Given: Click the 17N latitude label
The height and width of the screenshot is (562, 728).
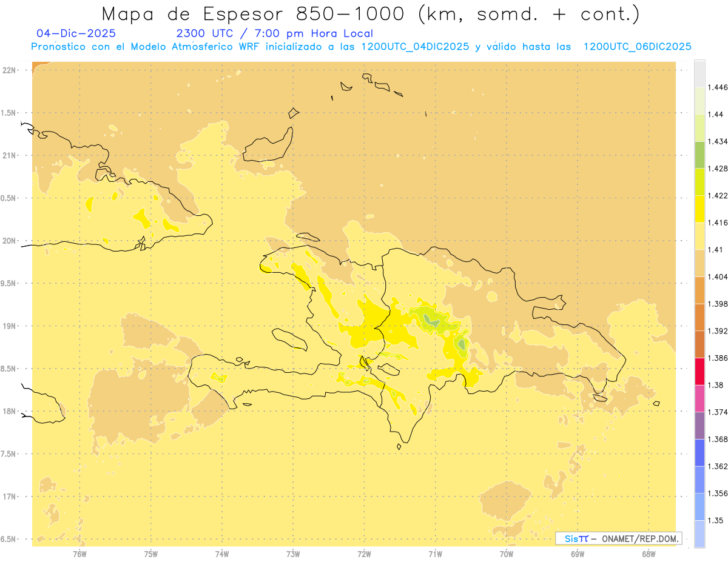Looking at the screenshot, I should pos(9,497).
